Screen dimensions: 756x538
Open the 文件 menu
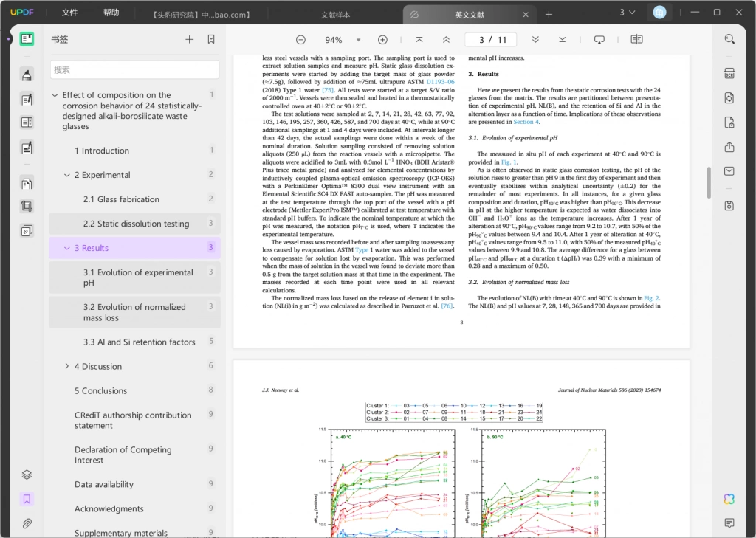(x=69, y=13)
